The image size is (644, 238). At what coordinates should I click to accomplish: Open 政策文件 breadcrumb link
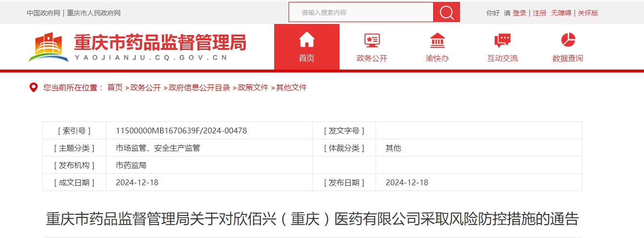[253, 87]
